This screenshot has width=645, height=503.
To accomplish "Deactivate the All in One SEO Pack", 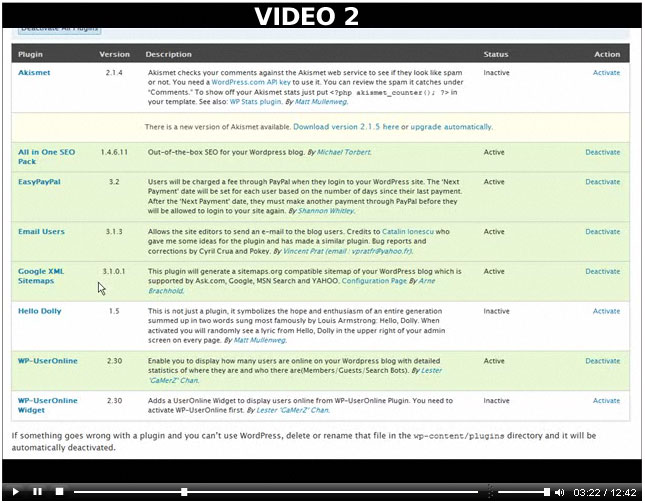I will click(x=603, y=152).
